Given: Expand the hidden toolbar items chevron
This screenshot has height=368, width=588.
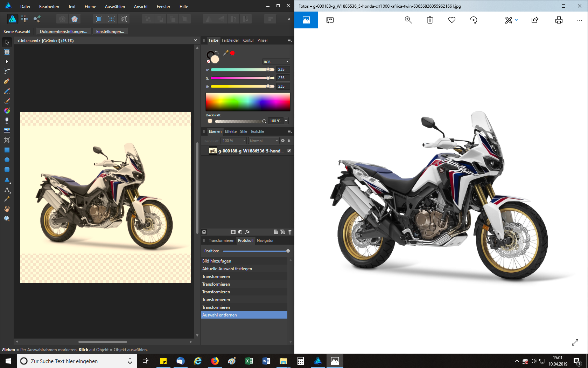Looking at the screenshot, I should point(289,19).
